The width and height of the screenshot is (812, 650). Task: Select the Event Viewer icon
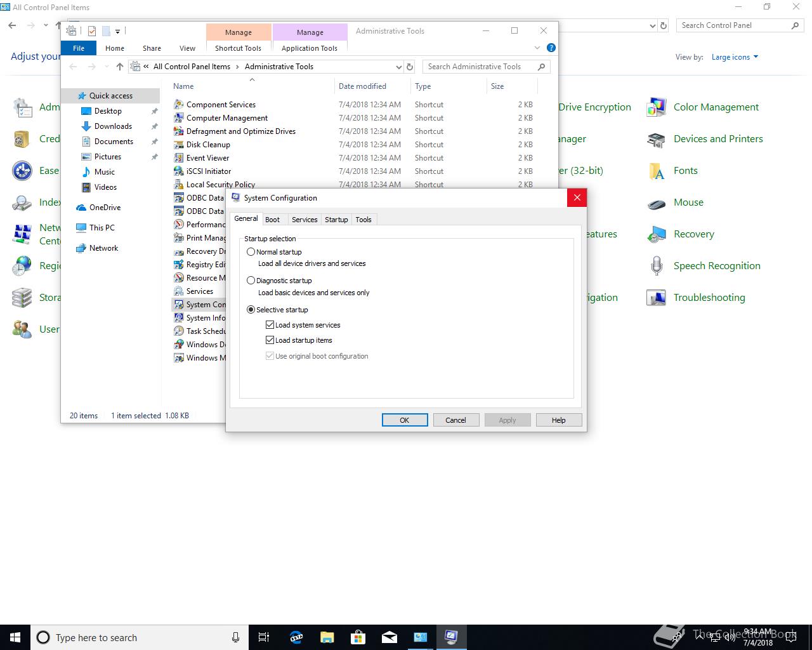[179, 158]
